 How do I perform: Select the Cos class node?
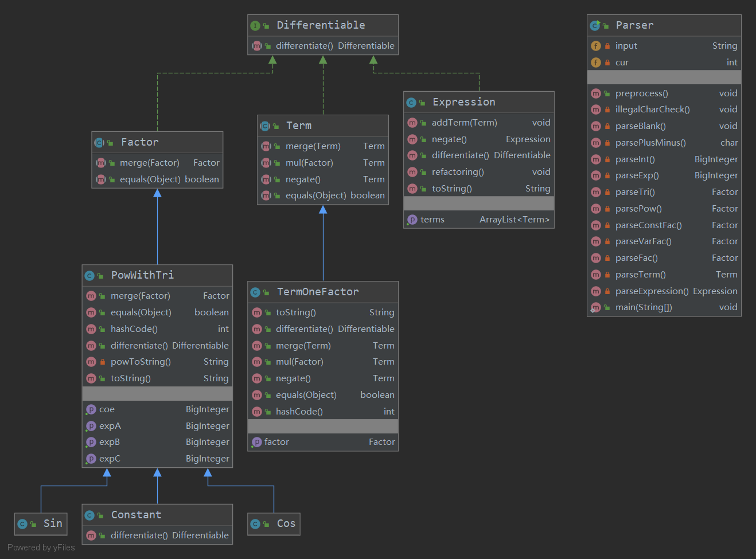coord(274,523)
